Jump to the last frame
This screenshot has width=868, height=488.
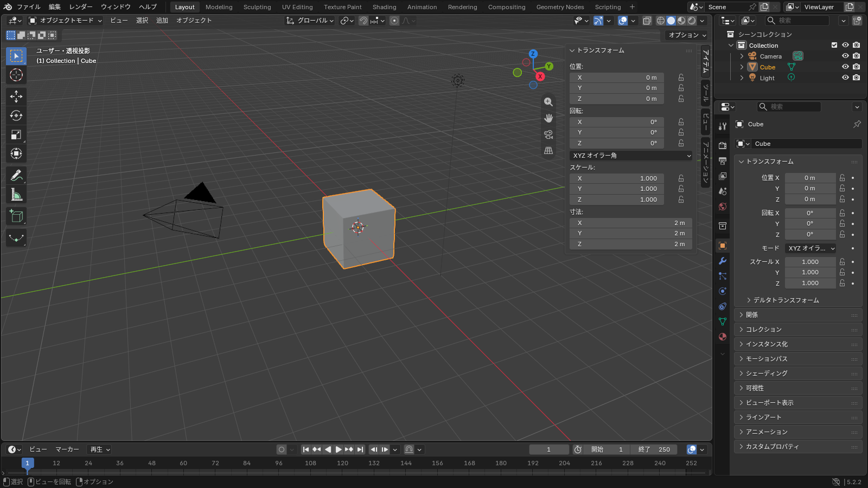[360, 450]
